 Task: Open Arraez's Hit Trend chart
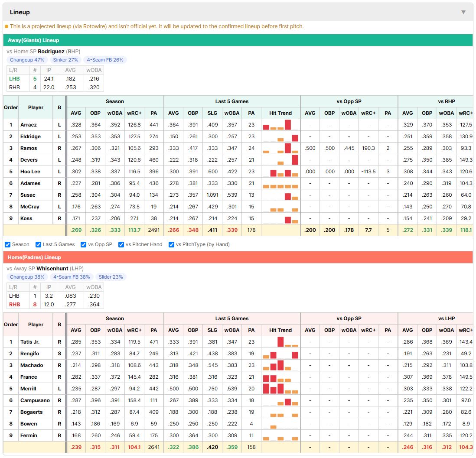point(280,125)
